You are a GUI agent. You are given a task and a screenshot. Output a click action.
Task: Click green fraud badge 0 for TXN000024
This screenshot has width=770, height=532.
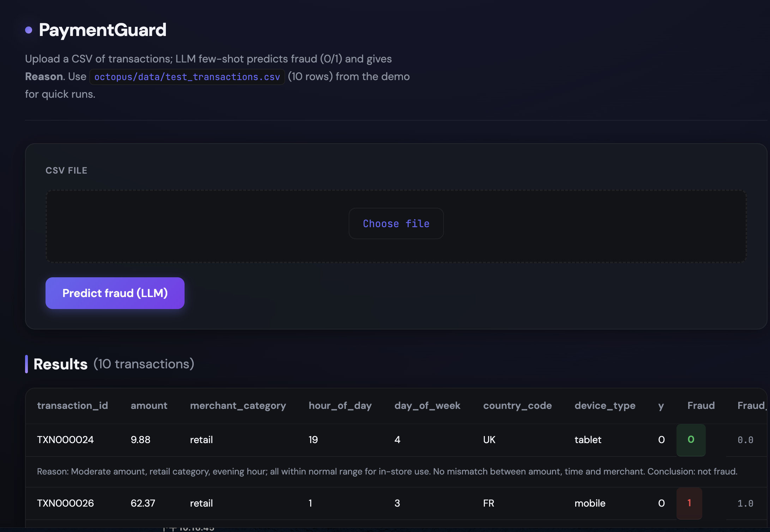point(691,440)
